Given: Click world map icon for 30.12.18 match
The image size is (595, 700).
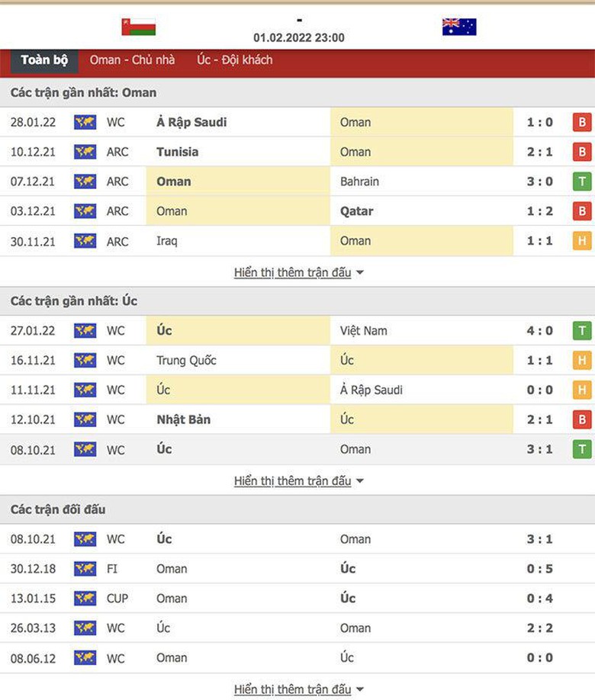Looking at the screenshot, I should pyautogui.click(x=85, y=569).
